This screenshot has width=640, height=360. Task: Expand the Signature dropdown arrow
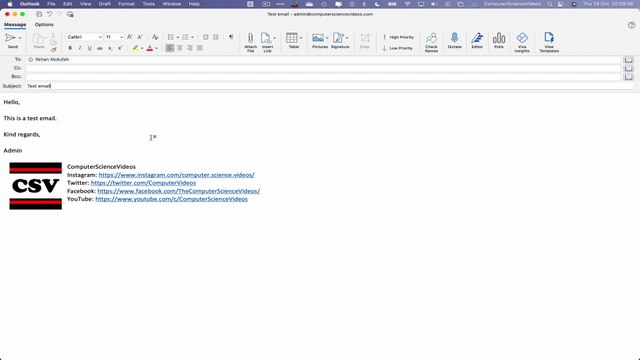click(x=347, y=38)
